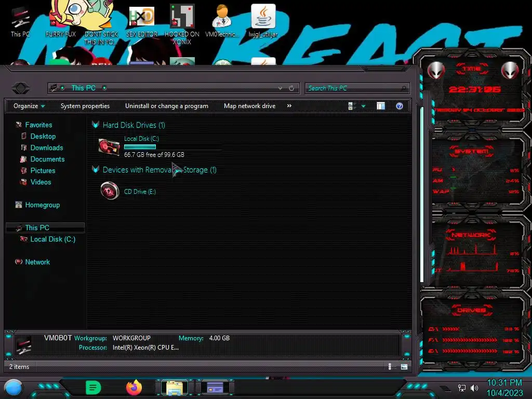This screenshot has height=399, width=532.
Task: Select Pictures in Favorites
Action: pos(43,170)
